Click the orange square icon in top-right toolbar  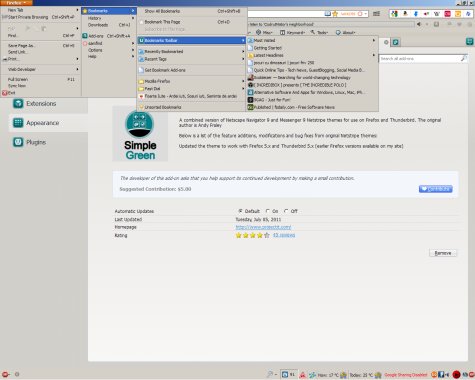point(458,14)
